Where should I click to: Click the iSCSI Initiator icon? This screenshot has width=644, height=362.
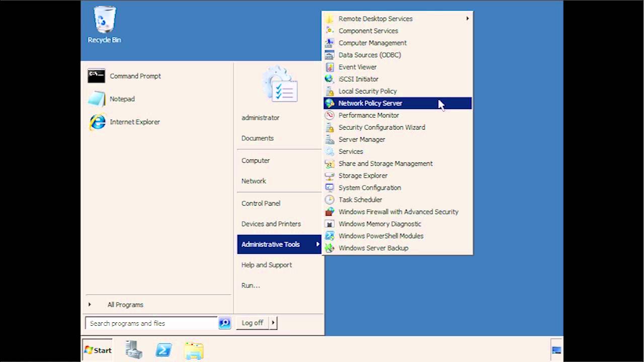[330, 79]
